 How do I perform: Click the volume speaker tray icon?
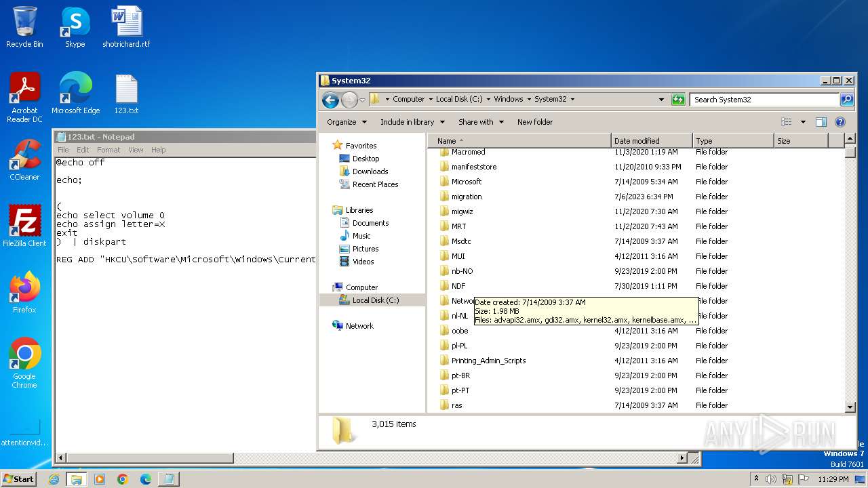click(771, 479)
